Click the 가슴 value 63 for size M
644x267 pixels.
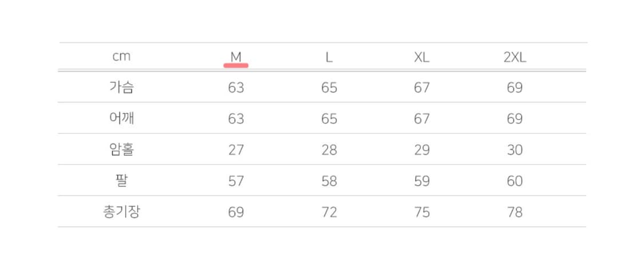236,88
